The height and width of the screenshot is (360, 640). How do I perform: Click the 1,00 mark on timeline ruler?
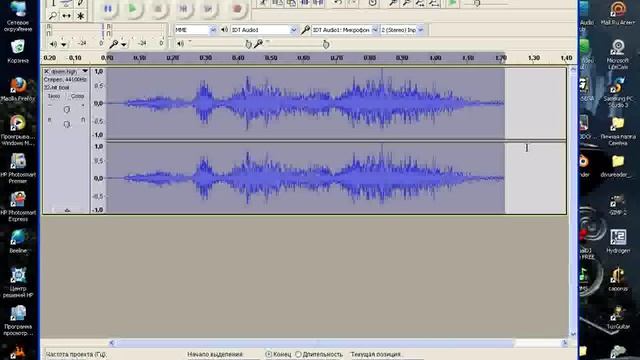(x=435, y=58)
